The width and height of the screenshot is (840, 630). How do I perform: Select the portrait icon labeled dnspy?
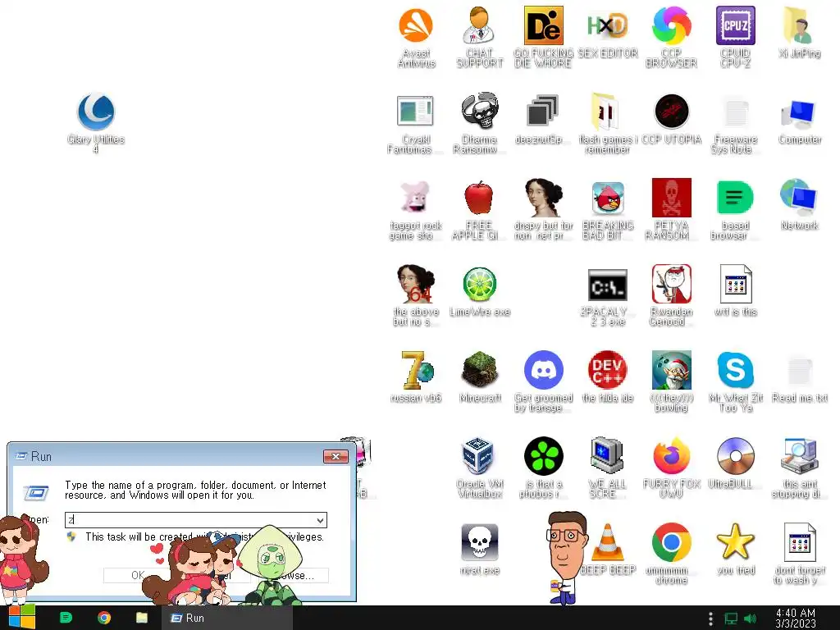[543, 198]
